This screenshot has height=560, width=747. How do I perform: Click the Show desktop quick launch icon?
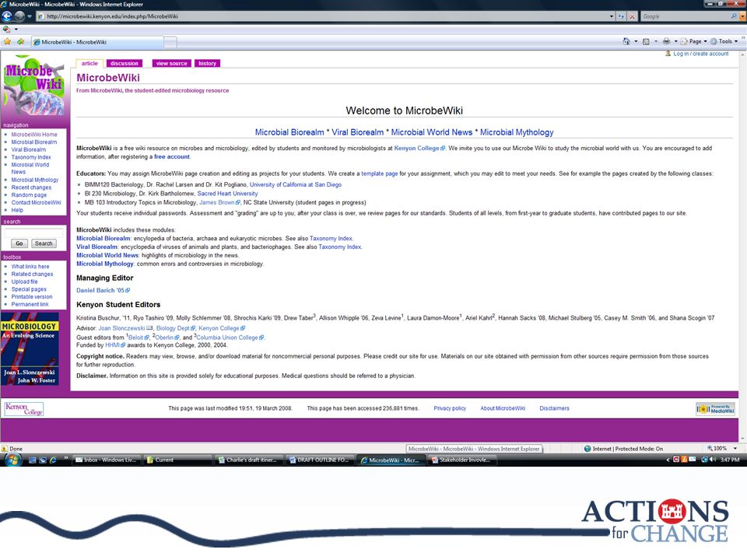click(x=33, y=460)
